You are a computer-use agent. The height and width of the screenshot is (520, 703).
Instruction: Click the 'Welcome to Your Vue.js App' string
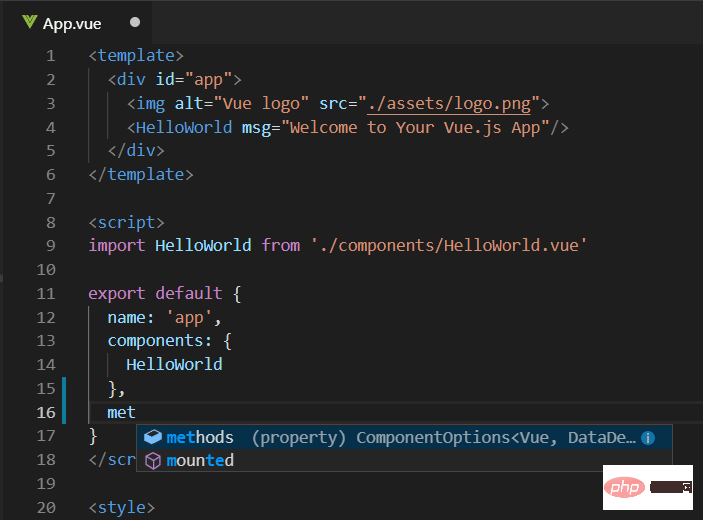(415, 128)
